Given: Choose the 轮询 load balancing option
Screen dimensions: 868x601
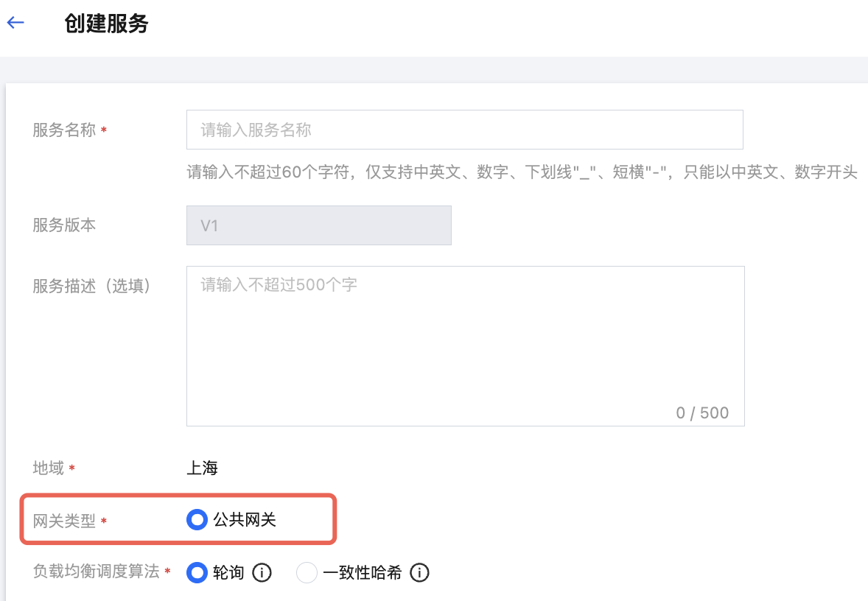Looking at the screenshot, I should point(197,572).
